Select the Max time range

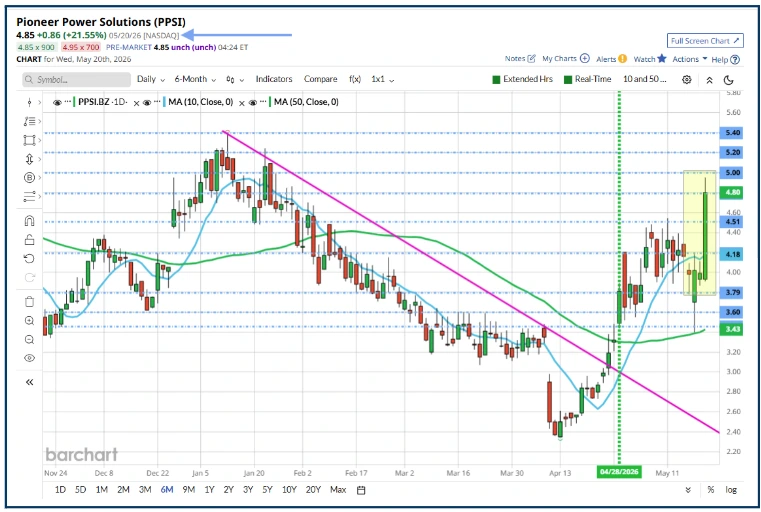(x=338, y=490)
